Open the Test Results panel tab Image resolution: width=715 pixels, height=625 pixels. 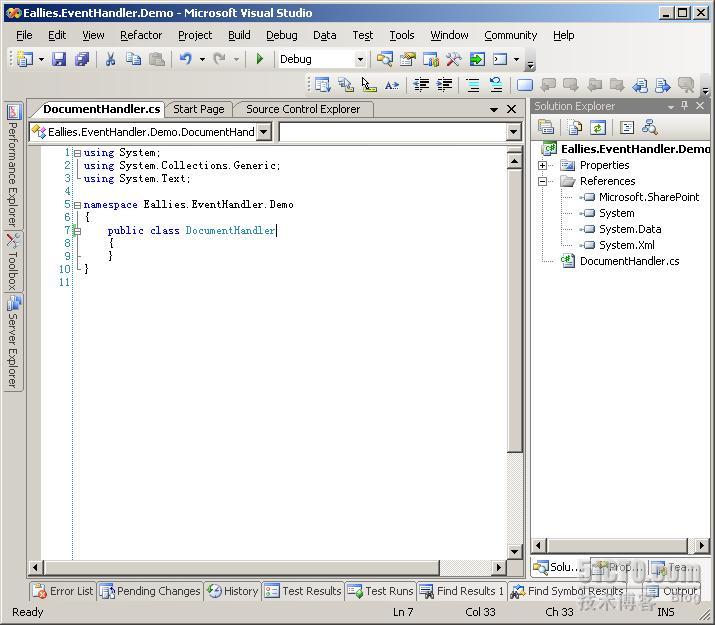303,591
